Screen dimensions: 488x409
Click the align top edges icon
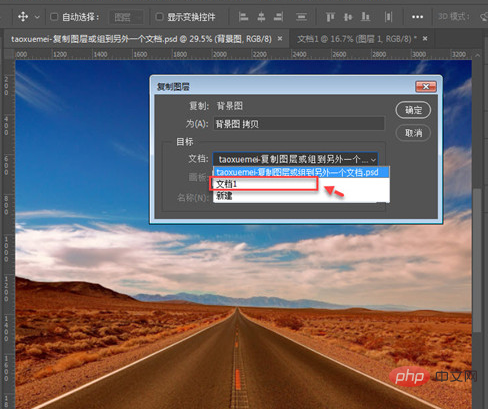point(330,17)
